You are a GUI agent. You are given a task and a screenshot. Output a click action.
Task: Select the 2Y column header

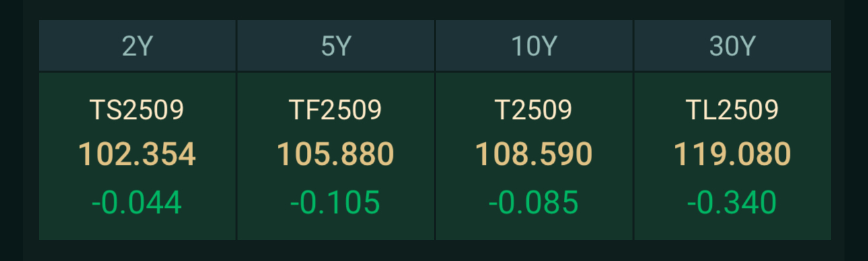point(137,46)
